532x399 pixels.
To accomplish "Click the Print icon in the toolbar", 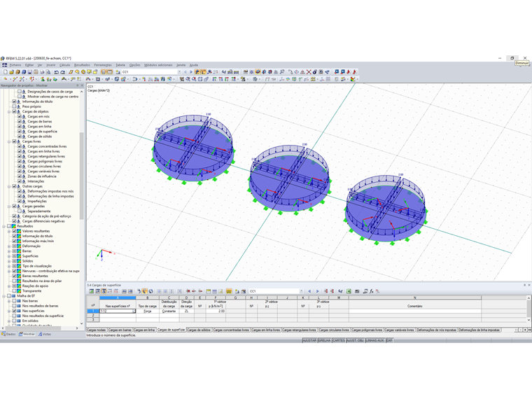I will click(x=42, y=72).
